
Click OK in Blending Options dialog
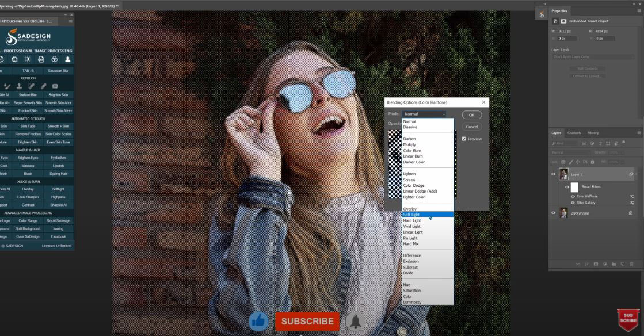click(x=471, y=115)
